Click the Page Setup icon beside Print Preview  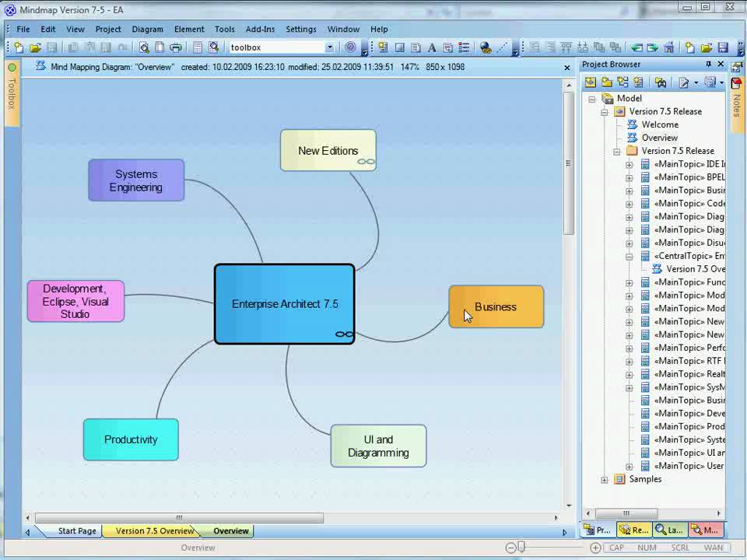(160, 47)
